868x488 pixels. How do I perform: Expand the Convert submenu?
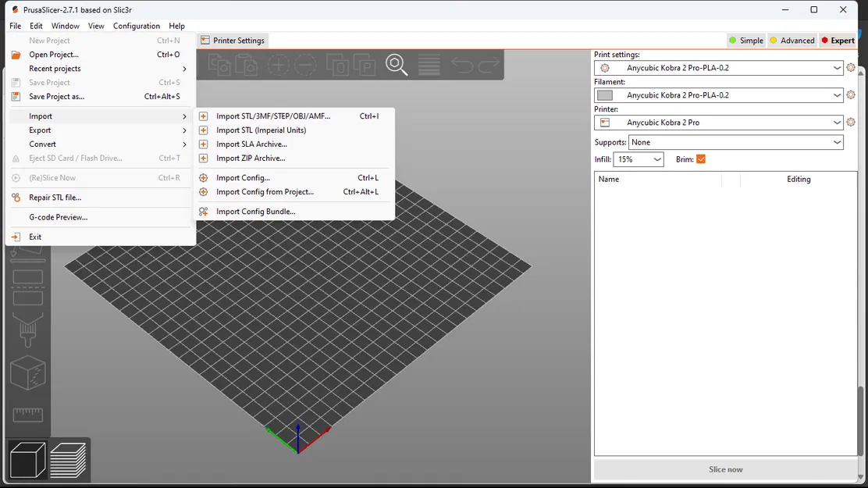101,144
